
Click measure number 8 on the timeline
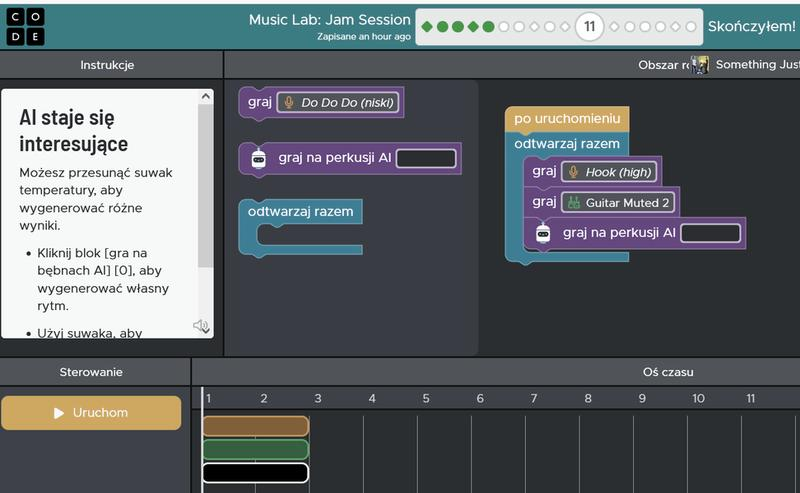tap(588, 398)
